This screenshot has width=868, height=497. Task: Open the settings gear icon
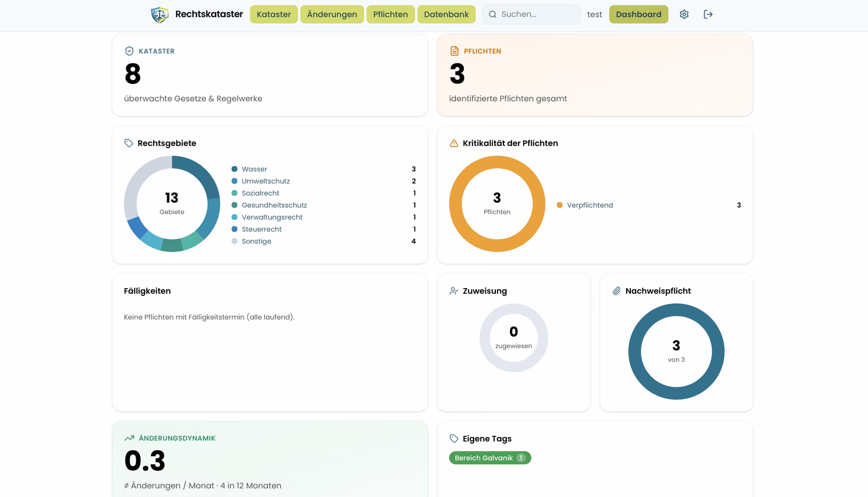(684, 15)
